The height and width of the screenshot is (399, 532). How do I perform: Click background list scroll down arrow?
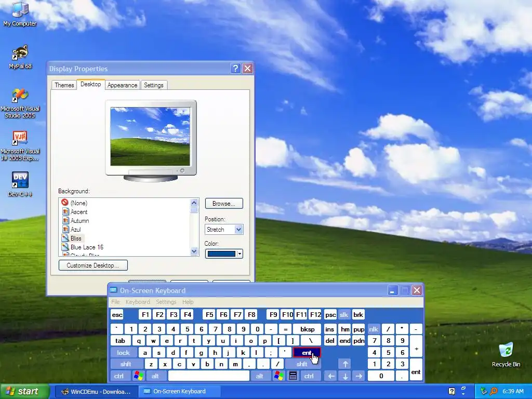(194, 251)
